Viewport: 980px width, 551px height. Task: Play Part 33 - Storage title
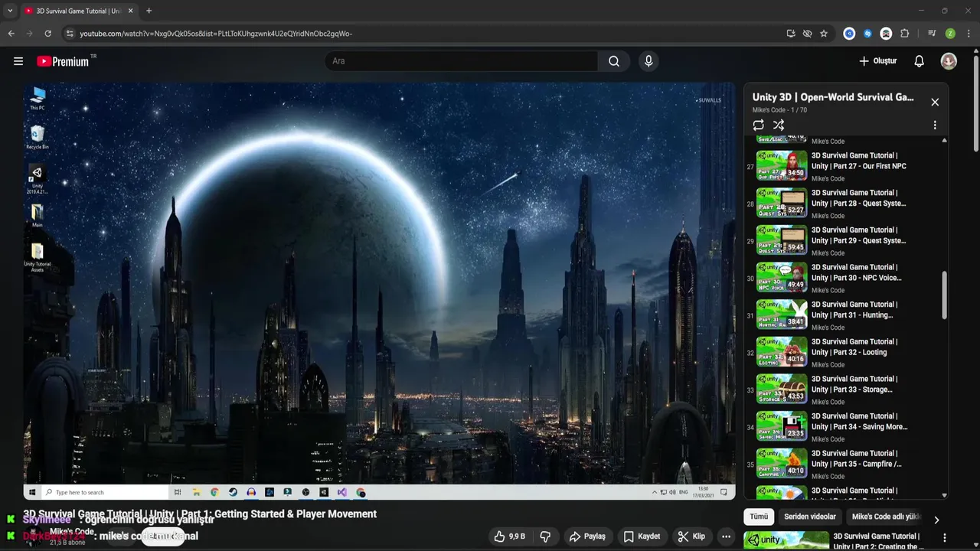[x=854, y=383]
